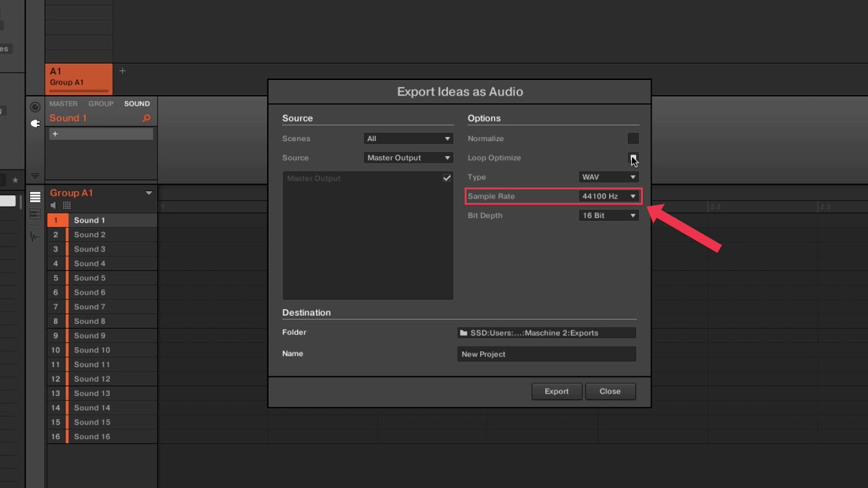Image resolution: width=868 pixels, height=488 pixels.
Task: Uncheck the Master Output checkbox in list
Action: pyautogui.click(x=447, y=178)
